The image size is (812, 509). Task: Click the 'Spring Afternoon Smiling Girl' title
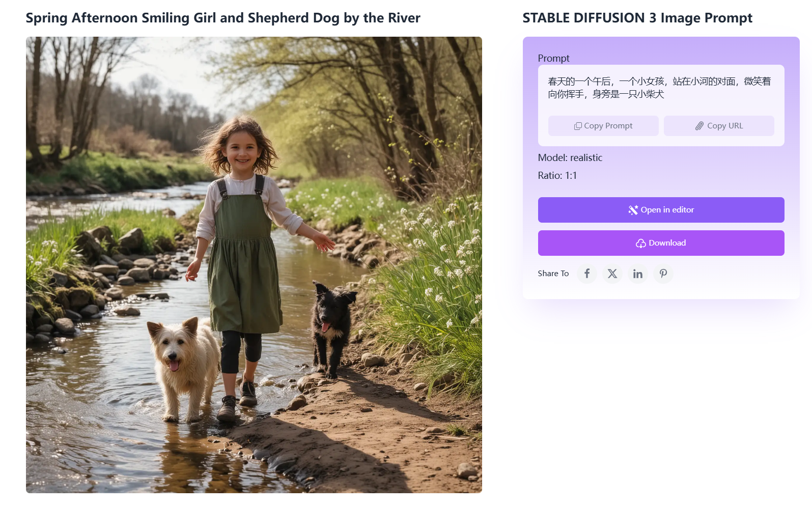coord(223,18)
